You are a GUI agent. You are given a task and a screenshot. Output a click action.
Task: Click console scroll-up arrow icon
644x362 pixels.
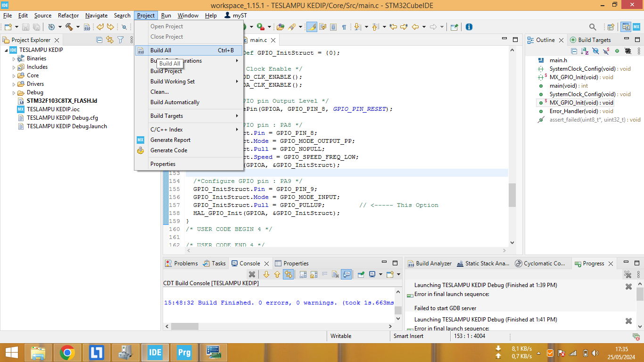pos(277,274)
